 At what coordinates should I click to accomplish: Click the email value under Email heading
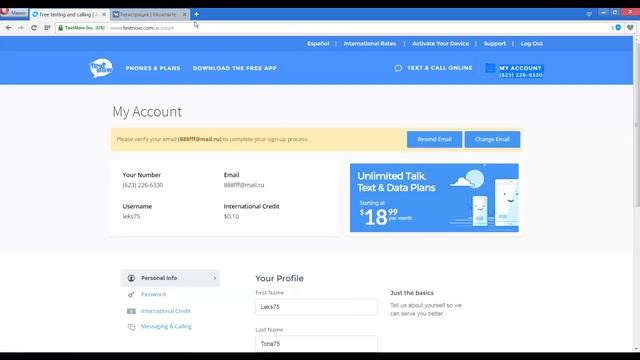[x=244, y=185]
